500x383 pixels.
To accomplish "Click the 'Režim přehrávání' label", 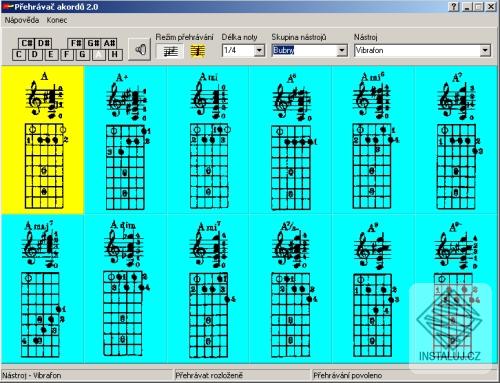I will click(x=184, y=37).
